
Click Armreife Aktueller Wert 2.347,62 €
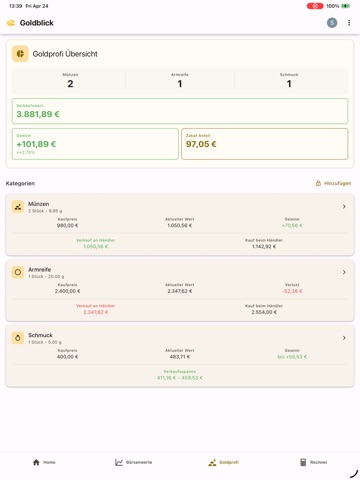pos(180,288)
